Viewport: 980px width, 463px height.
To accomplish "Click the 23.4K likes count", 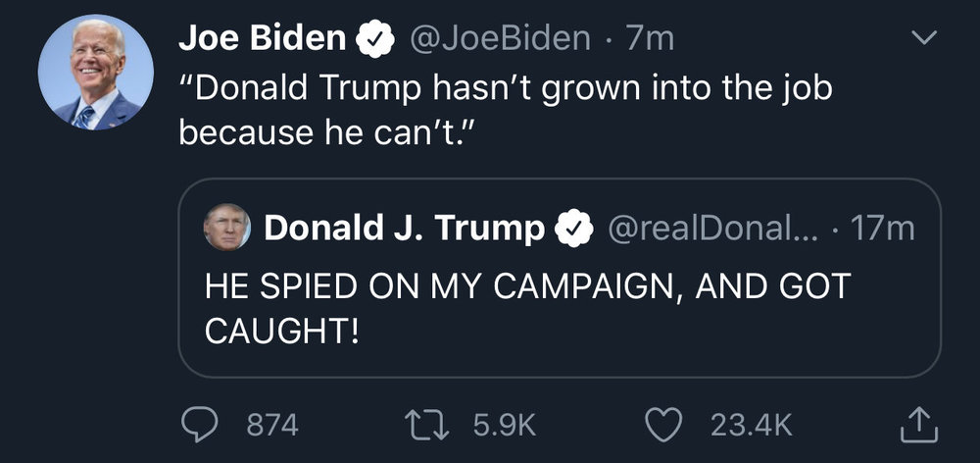I will click(x=750, y=424).
